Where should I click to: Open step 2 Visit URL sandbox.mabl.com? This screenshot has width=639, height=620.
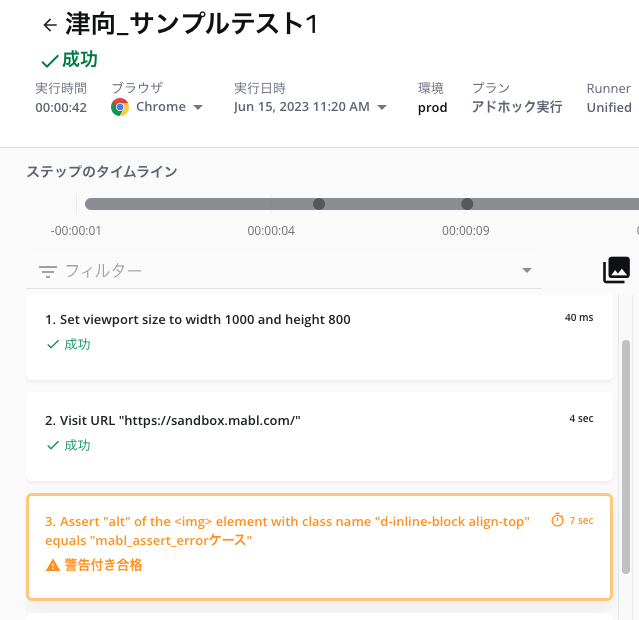click(x=319, y=437)
